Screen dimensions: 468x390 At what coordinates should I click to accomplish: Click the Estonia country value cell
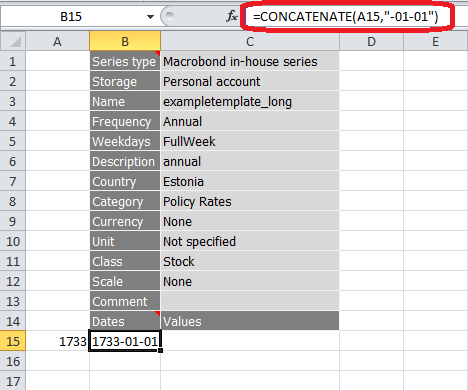point(250,181)
